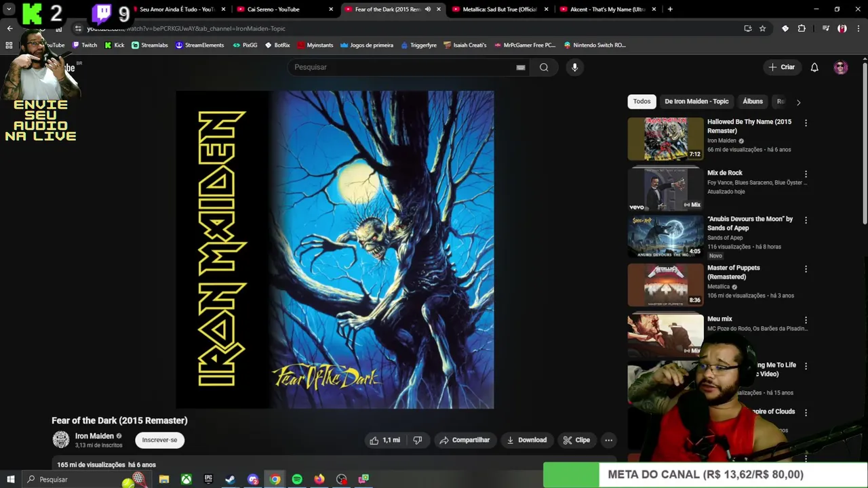Open options for Mix de Rock
Viewport: 868px width, 488px height.
point(806,174)
